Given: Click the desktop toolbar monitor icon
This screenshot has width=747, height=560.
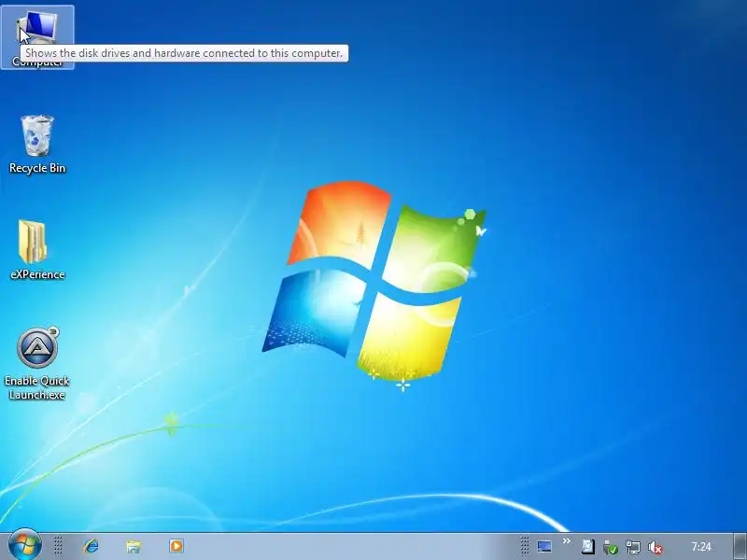Looking at the screenshot, I should tap(544, 546).
